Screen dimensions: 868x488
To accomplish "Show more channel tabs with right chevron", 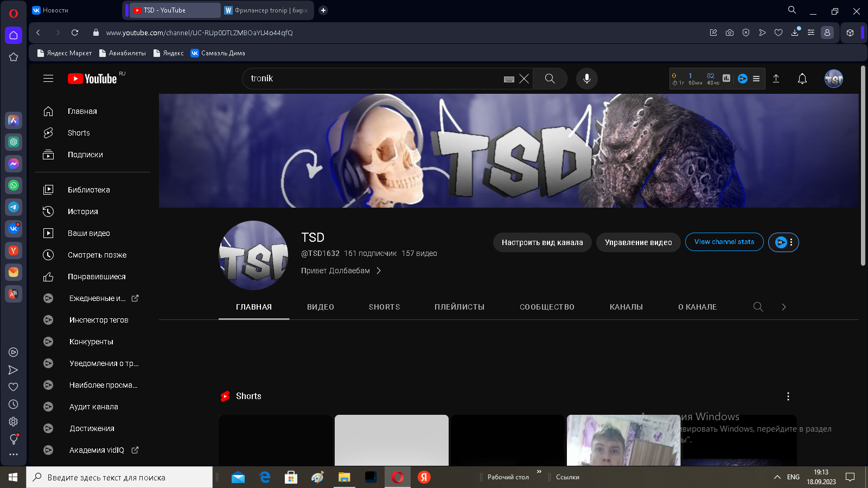I will pyautogui.click(x=783, y=307).
